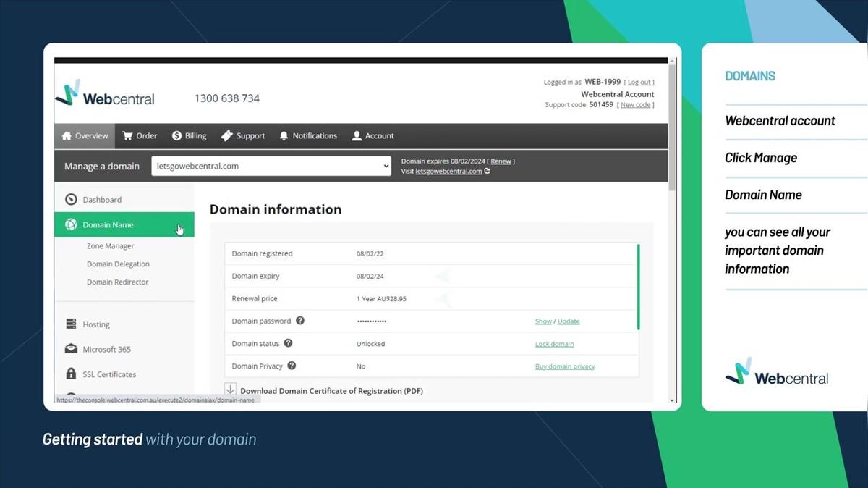Open the Manage a domain dropdown
Viewport: 868px width, 488px height.
pos(272,166)
